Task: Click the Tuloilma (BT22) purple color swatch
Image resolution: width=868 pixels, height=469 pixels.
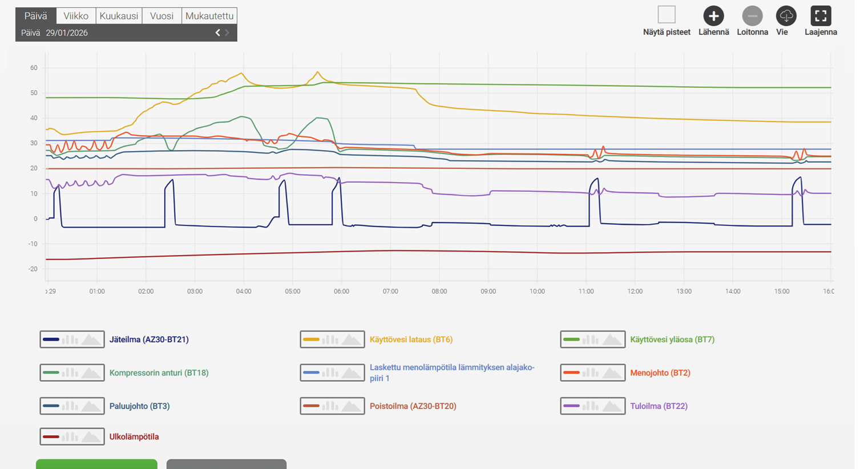Action: click(x=571, y=406)
